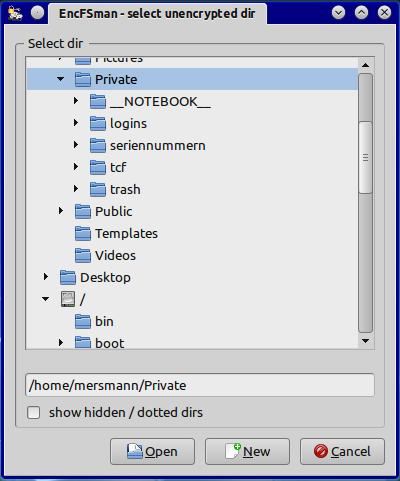Enable show hidden / dotted dirs checkbox
Screen dimensions: 400x481
coord(34,412)
